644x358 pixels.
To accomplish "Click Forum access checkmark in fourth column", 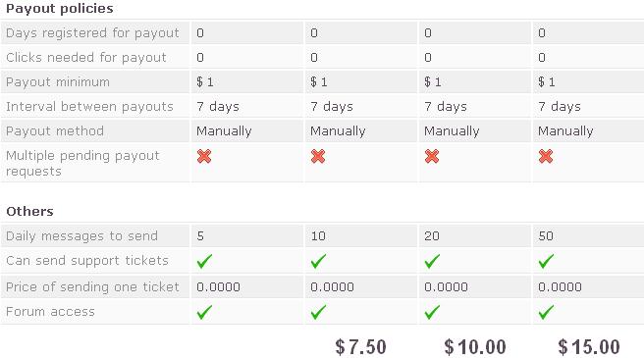I will coord(546,312).
